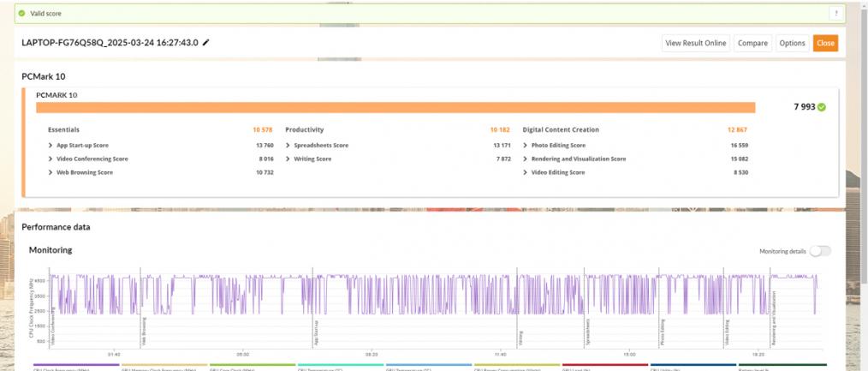The image size is (868, 371).
Task: Click the Writing marker in monitoring chart
Action: point(521,339)
